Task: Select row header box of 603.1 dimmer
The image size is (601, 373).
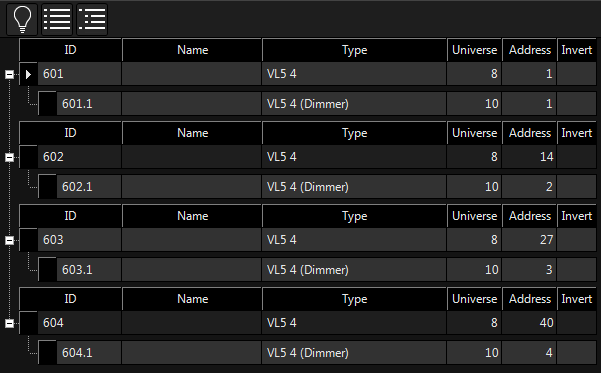Action: pyautogui.click(x=48, y=269)
